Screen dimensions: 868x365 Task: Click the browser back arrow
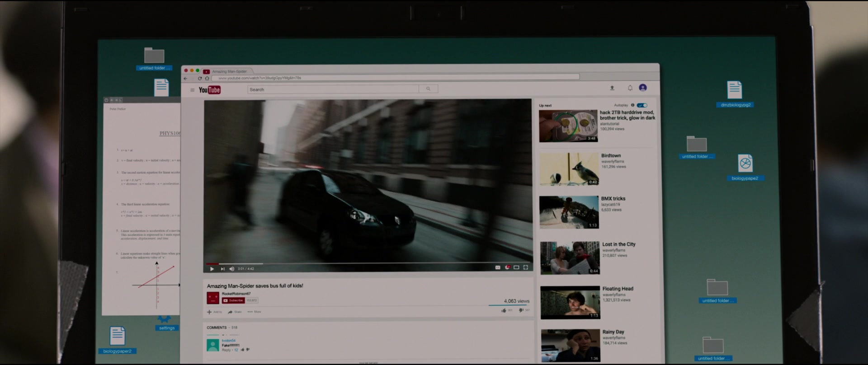185,78
